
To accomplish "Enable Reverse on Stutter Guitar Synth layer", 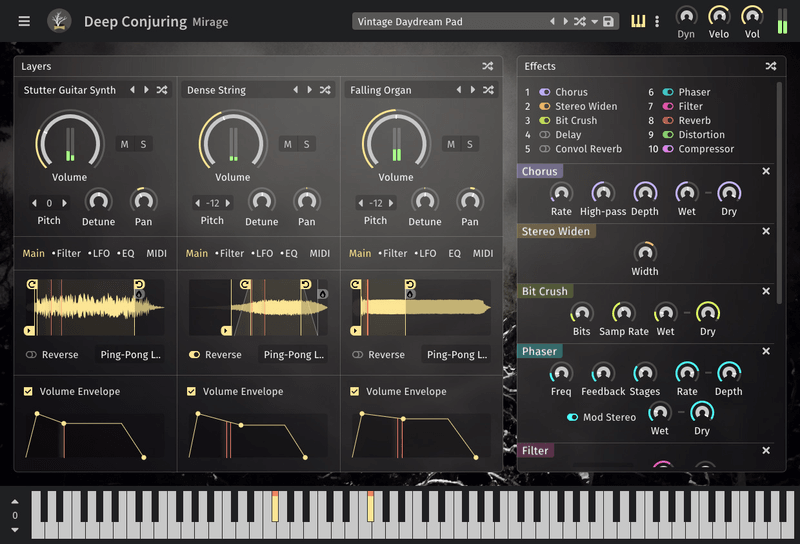I will pos(32,354).
